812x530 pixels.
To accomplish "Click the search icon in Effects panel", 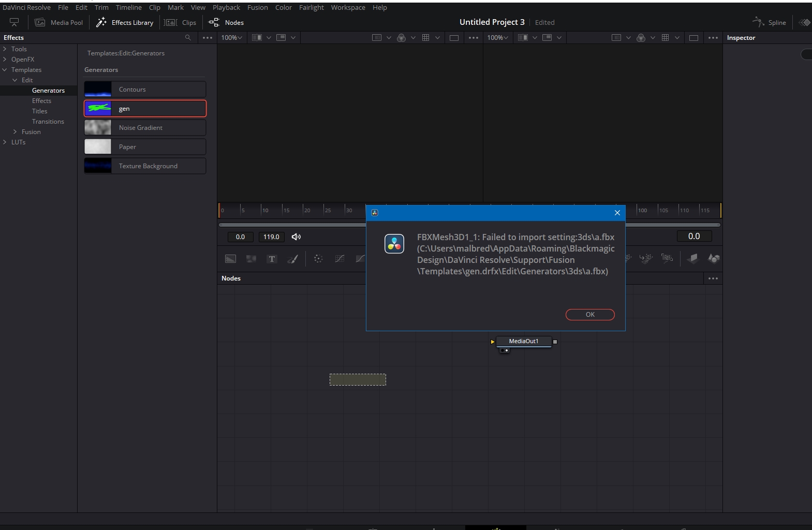I will 188,37.
